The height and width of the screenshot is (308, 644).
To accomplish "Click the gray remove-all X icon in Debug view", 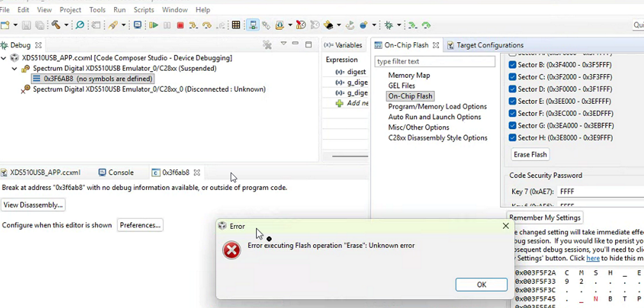I will 267,45.
